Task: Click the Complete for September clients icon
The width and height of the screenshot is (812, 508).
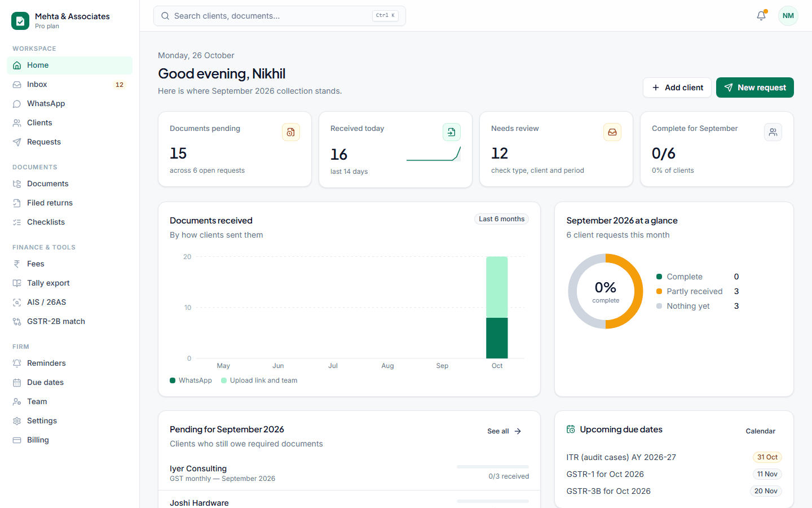Action: (773, 132)
